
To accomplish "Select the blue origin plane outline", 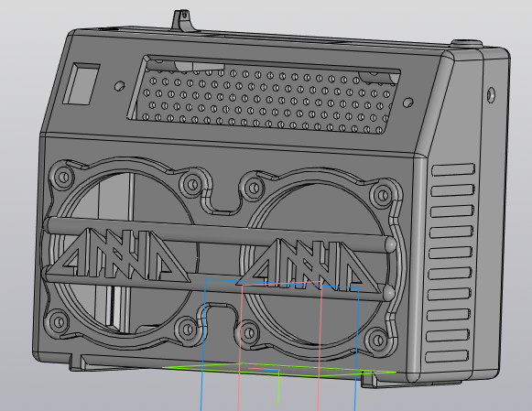I will 280,344.
